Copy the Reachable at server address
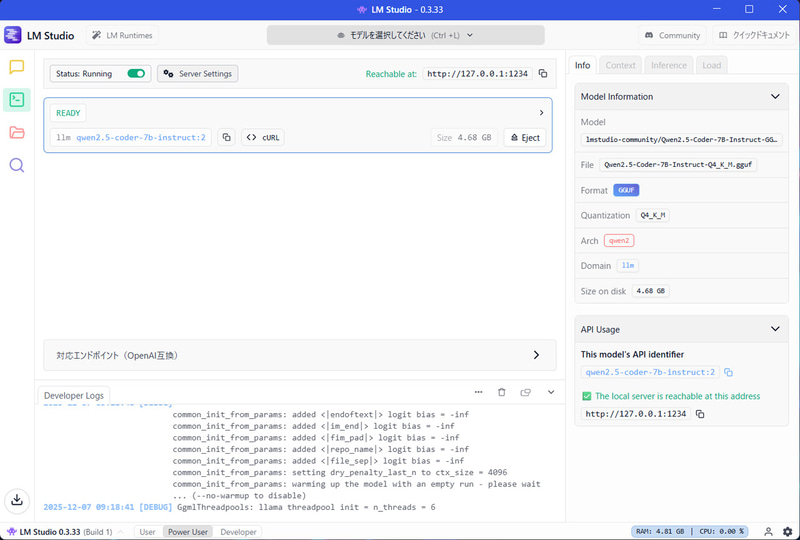 click(x=543, y=73)
